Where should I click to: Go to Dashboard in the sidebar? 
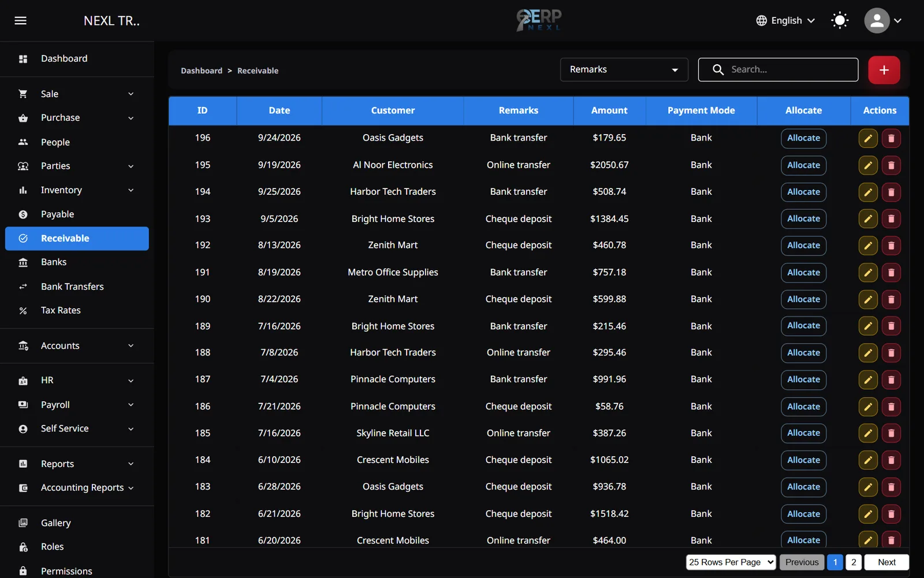tap(77, 58)
